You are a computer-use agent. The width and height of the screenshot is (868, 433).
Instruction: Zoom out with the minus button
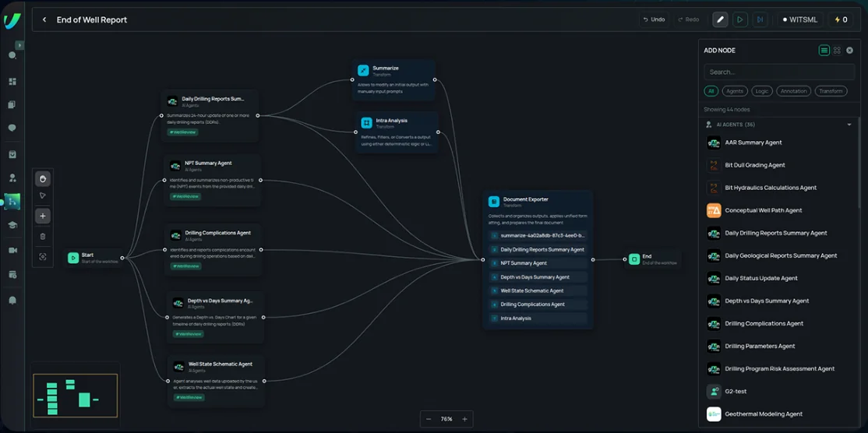(429, 419)
